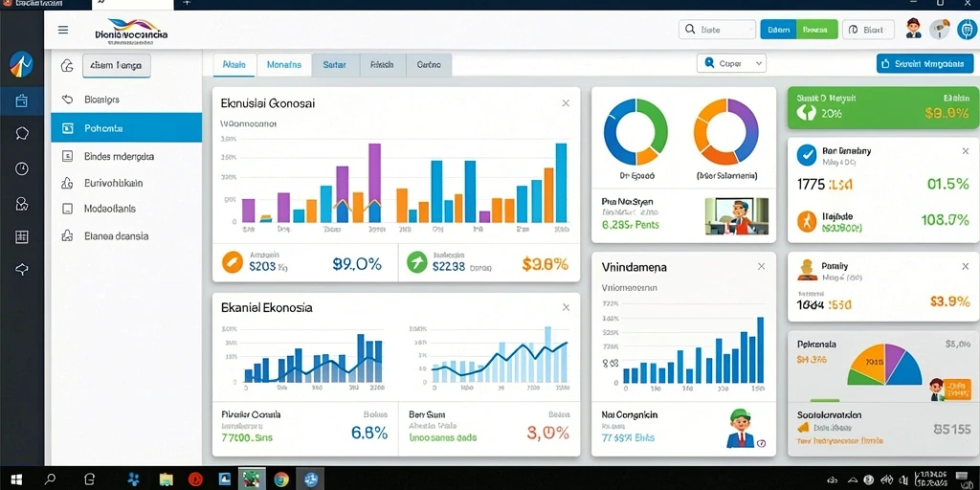The width and height of the screenshot is (980, 490).
Task: Click the blue button at top right
Action: pyautogui.click(x=925, y=63)
